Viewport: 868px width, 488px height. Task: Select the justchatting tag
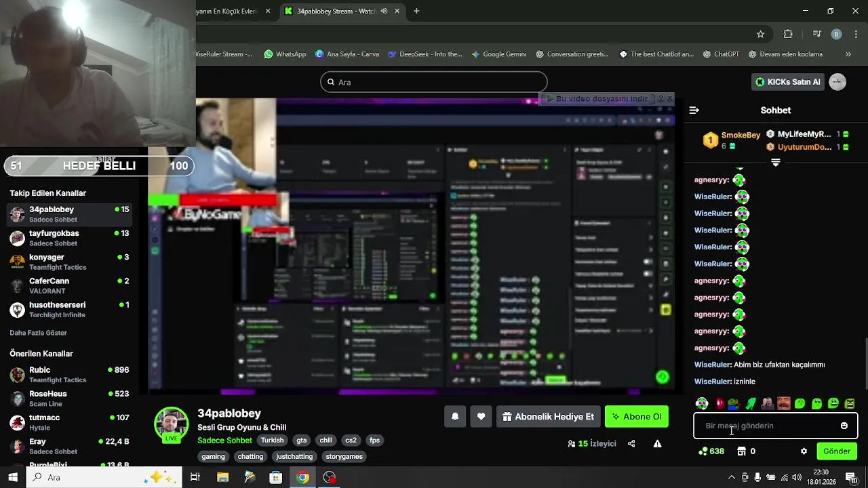(294, 457)
